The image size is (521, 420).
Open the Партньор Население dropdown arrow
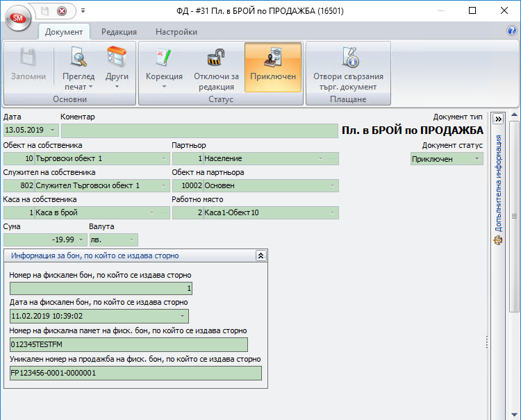[321, 159]
